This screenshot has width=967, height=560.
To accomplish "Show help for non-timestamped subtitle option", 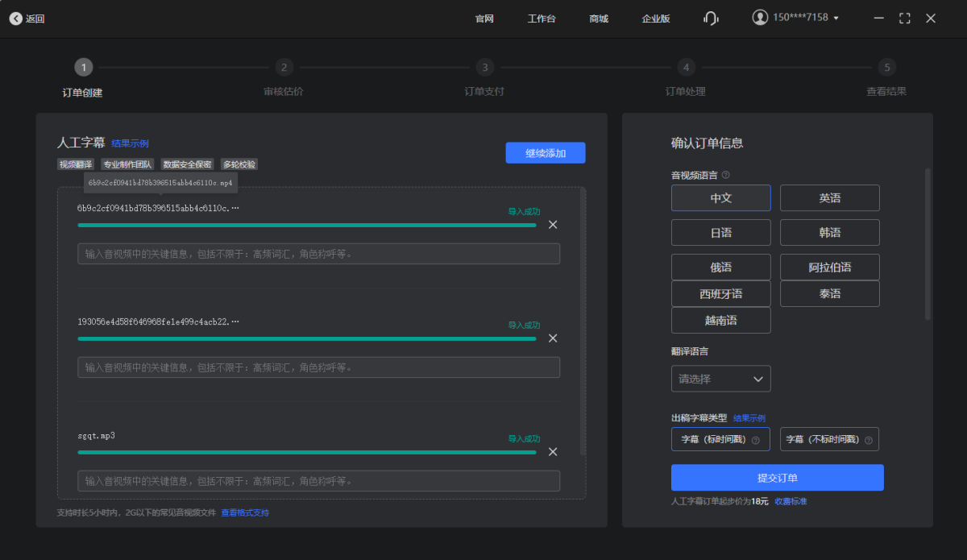I will (x=868, y=440).
